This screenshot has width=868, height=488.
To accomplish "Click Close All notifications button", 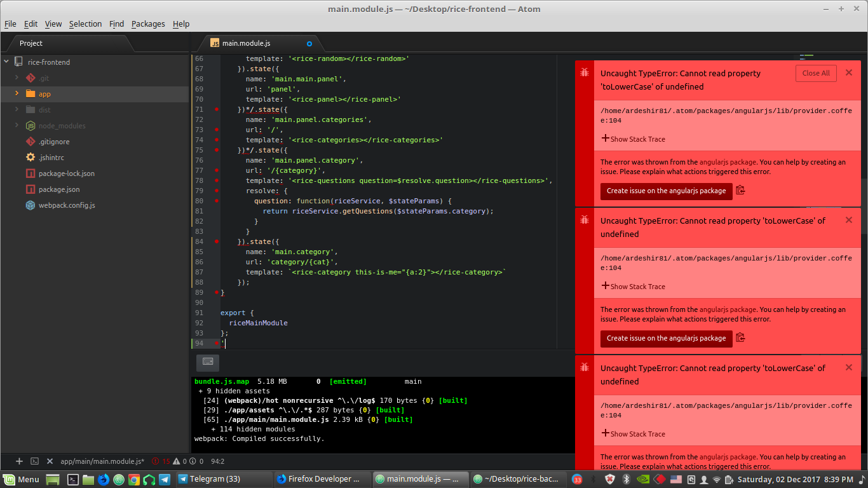I will pyautogui.click(x=816, y=73).
